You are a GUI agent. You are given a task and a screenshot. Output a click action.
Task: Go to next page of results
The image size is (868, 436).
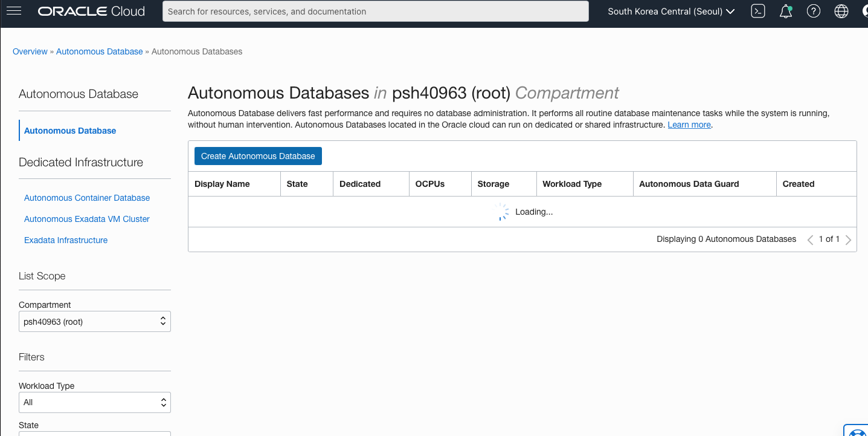click(848, 239)
